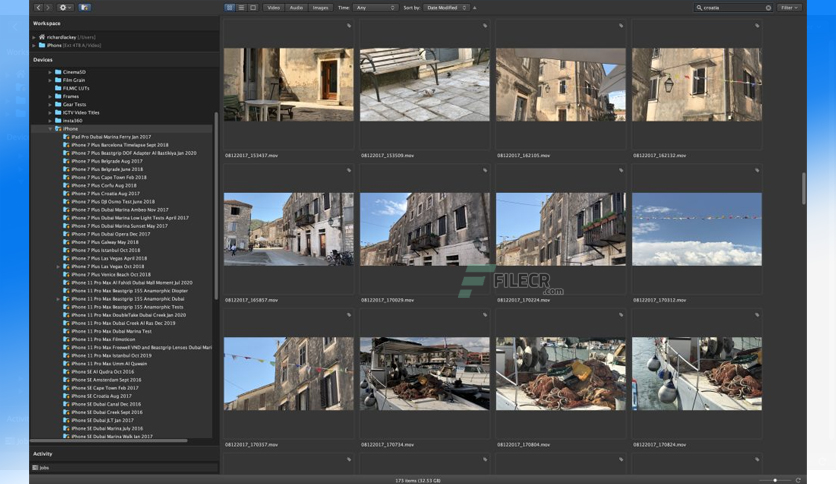Select iPhone 7 Plus Galway May 2018
Image resolution: width=836 pixels, height=484 pixels.
105,242
